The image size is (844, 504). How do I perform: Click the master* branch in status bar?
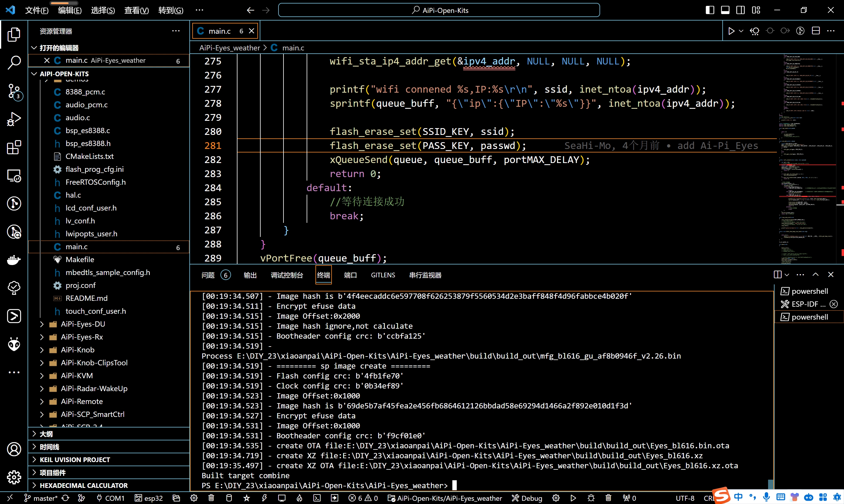41,498
